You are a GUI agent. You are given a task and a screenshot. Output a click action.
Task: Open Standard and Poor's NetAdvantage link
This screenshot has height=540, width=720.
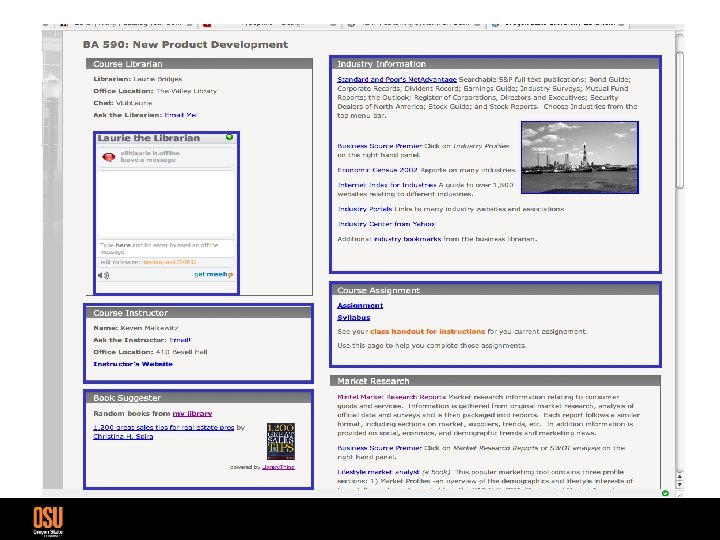coord(397,79)
